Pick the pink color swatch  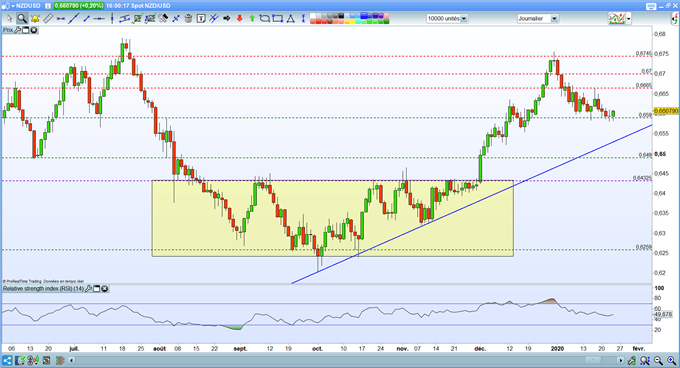point(386,16)
